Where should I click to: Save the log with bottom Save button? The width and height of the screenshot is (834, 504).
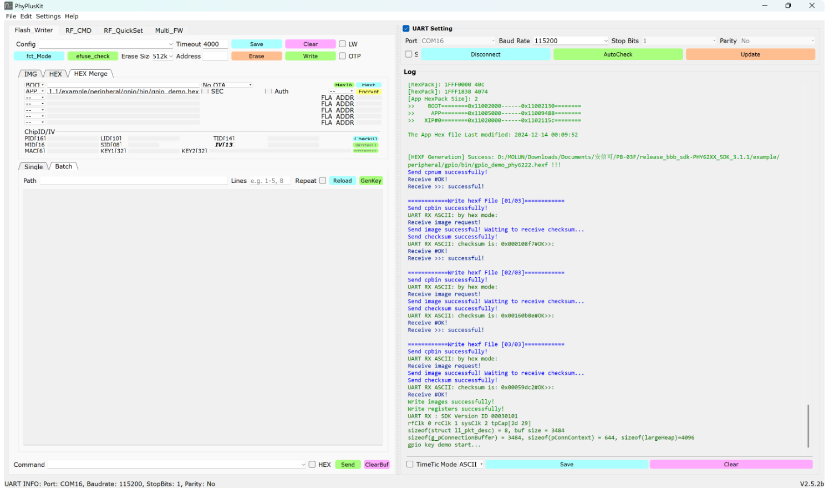pyautogui.click(x=567, y=465)
